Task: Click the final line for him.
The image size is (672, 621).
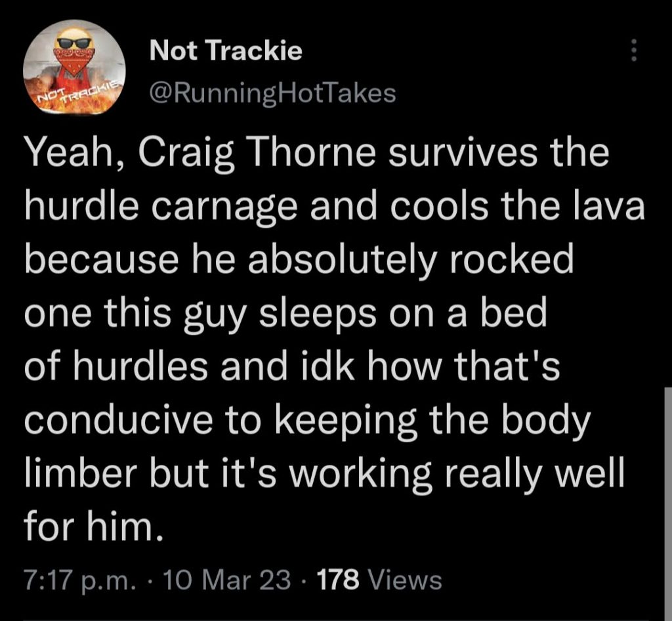Action: point(94,526)
